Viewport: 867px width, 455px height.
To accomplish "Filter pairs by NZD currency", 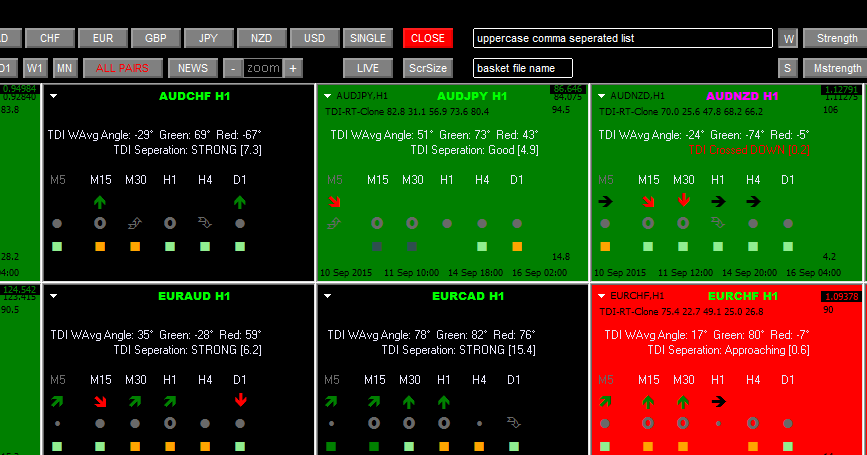I will point(262,38).
